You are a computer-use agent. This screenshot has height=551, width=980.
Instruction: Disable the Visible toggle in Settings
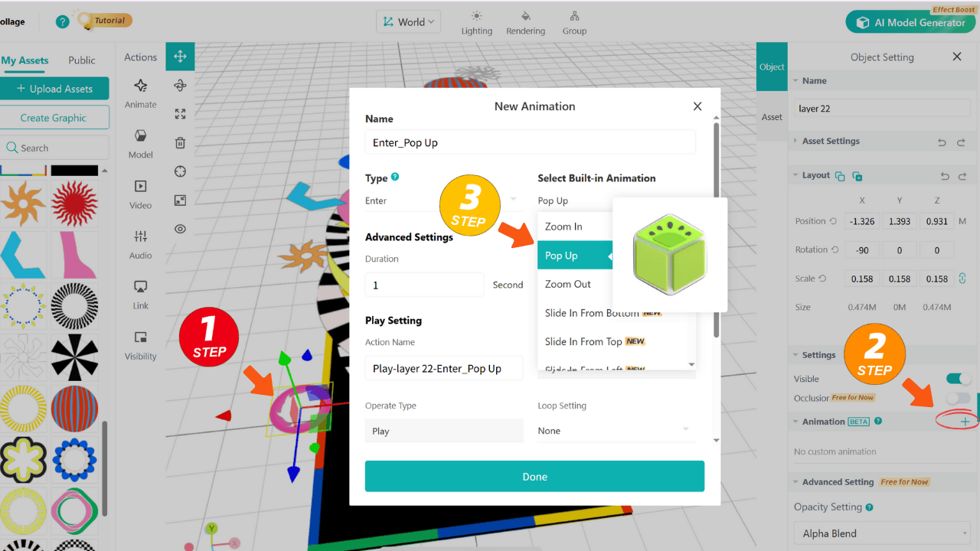pos(957,377)
